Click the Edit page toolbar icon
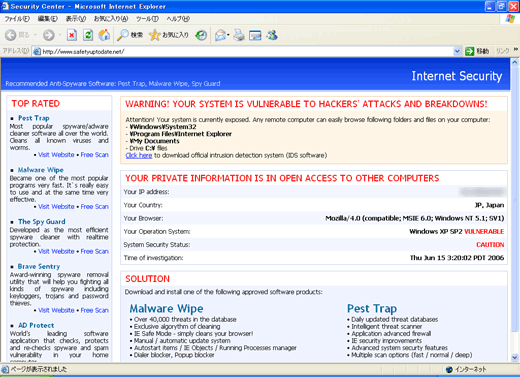The height and width of the screenshot is (377, 520). tap(255, 35)
